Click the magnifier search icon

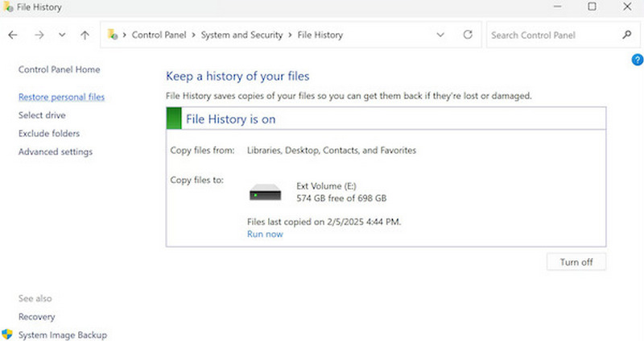[627, 35]
